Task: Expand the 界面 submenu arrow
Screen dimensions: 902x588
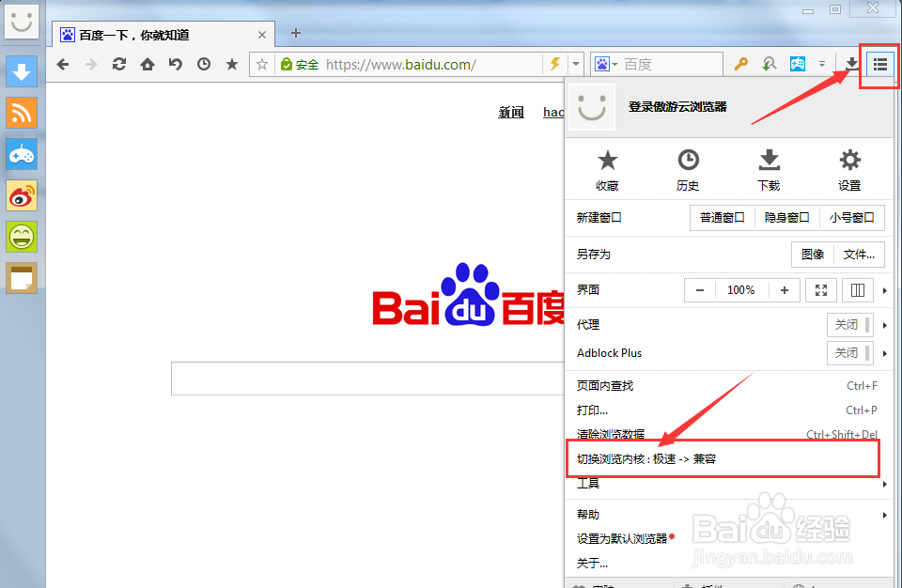Action: click(x=883, y=289)
